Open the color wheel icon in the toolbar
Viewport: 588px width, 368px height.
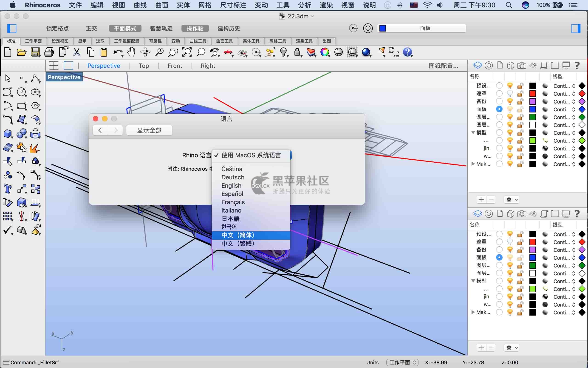point(325,52)
